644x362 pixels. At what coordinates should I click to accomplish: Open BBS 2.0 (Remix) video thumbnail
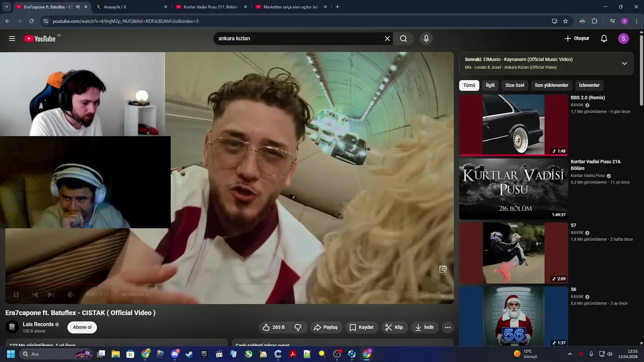pos(514,125)
